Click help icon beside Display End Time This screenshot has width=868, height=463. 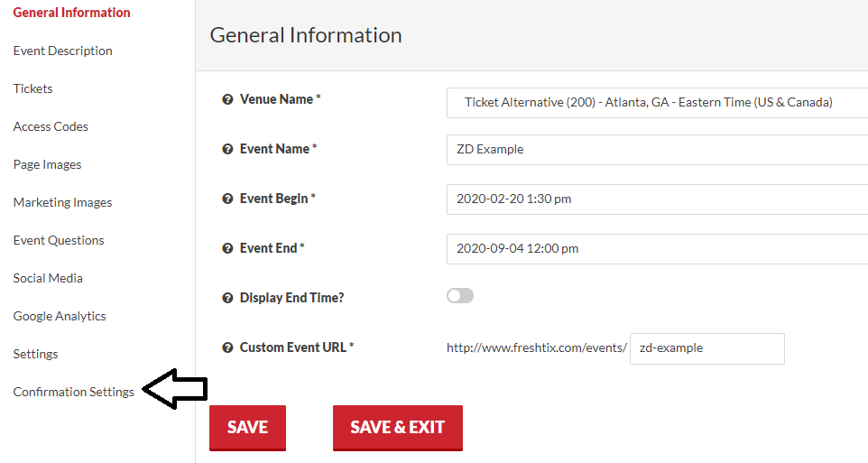(x=227, y=298)
